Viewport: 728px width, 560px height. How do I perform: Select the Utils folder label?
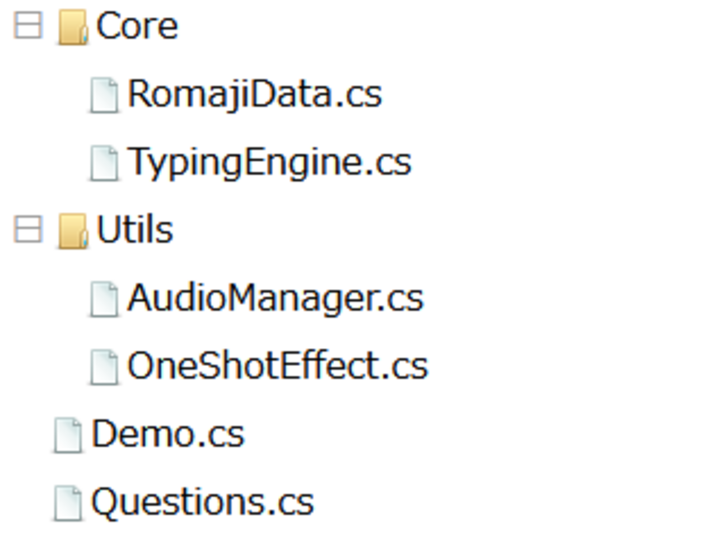click(135, 230)
